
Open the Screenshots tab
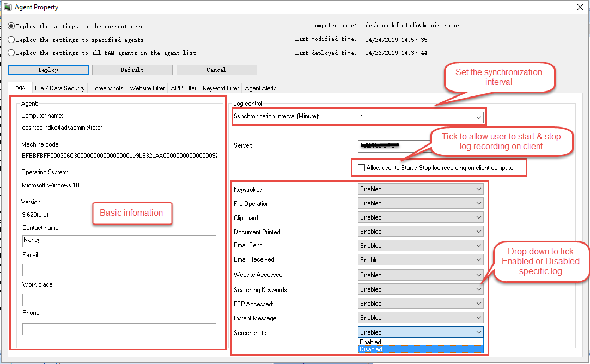107,87
